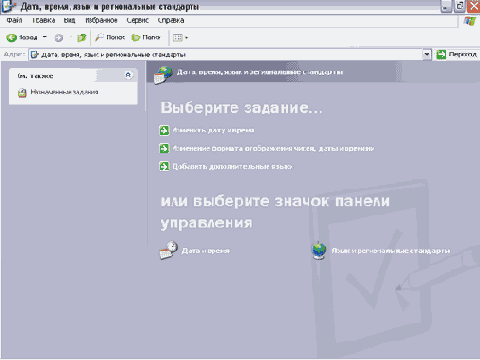Open the number, date, time format task
The image size is (480, 360).
273,148
